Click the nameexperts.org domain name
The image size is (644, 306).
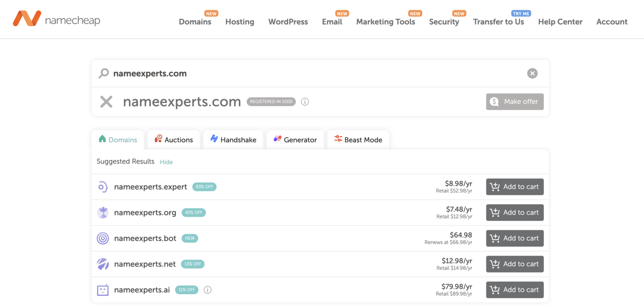click(x=145, y=213)
